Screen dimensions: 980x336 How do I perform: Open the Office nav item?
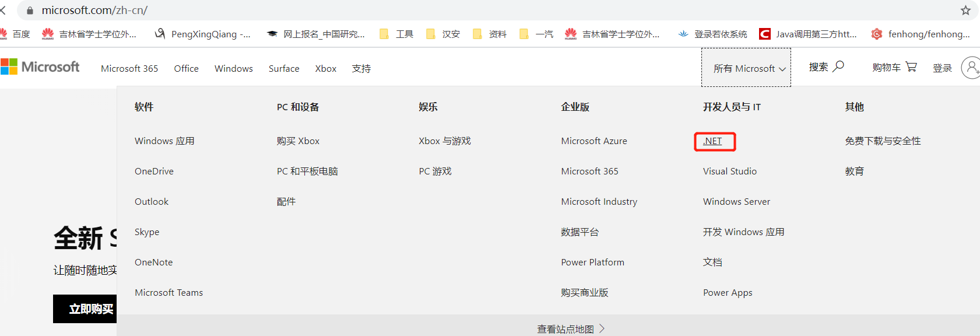click(x=187, y=68)
